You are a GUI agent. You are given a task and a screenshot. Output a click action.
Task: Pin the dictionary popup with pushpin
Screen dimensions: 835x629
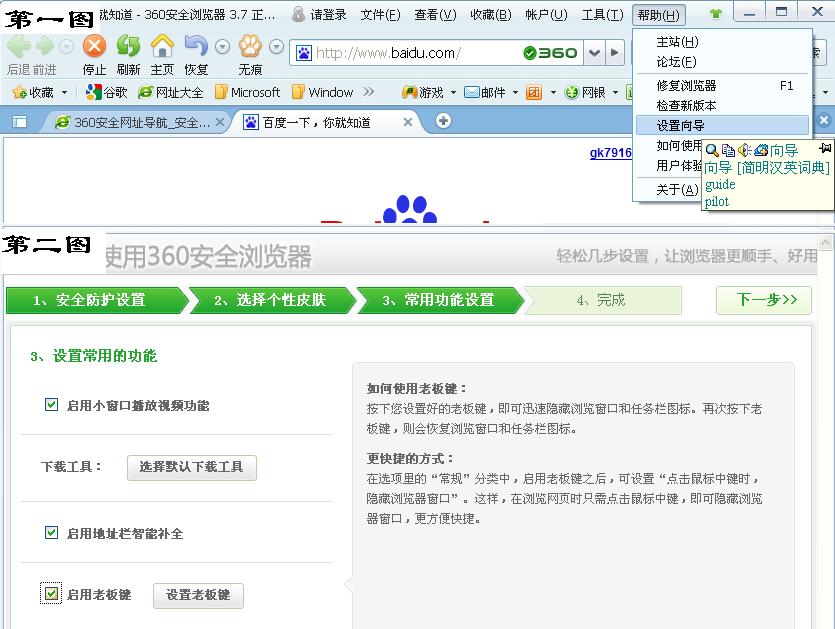pyautogui.click(x=825, y=148)
